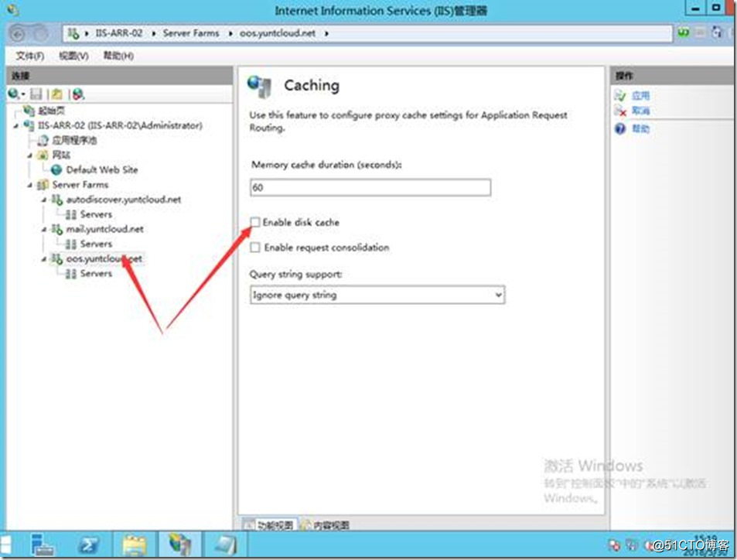Open PowerShell from taskbar
This screenshot has width=737, height=560.
pos(89,545)
